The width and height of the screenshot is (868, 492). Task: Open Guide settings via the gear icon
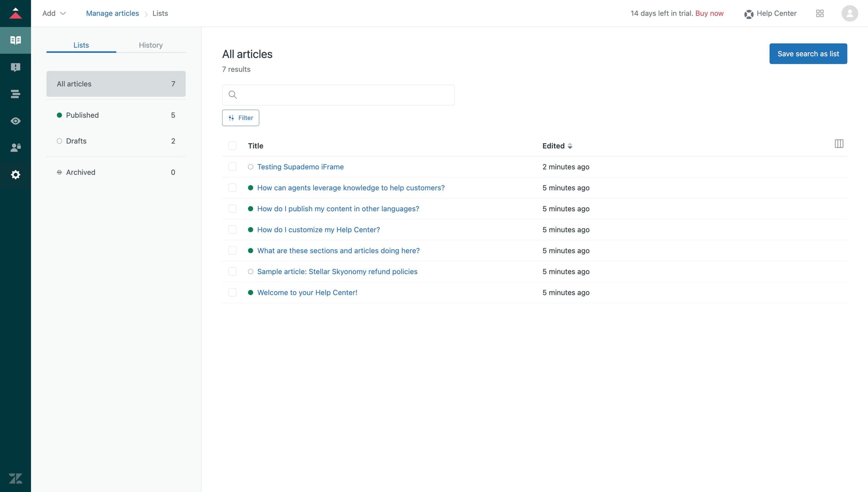pyautogui.click(x=15, y=174)
